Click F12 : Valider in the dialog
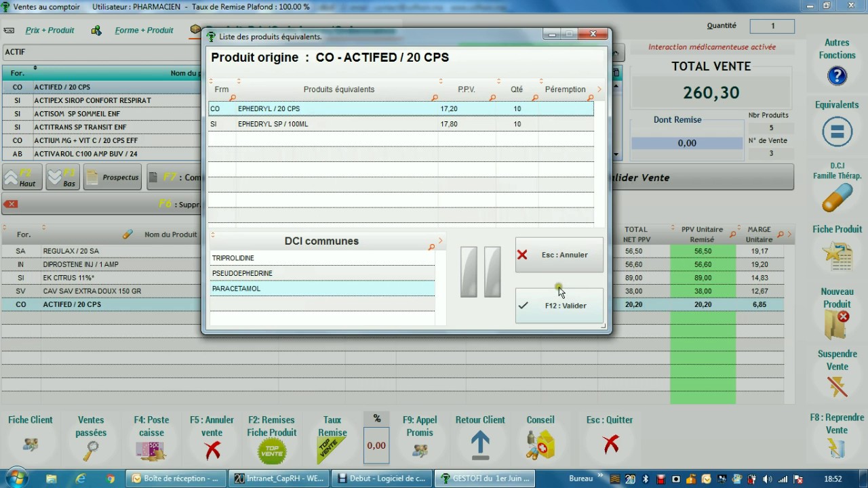Image resolution: width=868 pixels, height=488 pixels. (559, 306)
